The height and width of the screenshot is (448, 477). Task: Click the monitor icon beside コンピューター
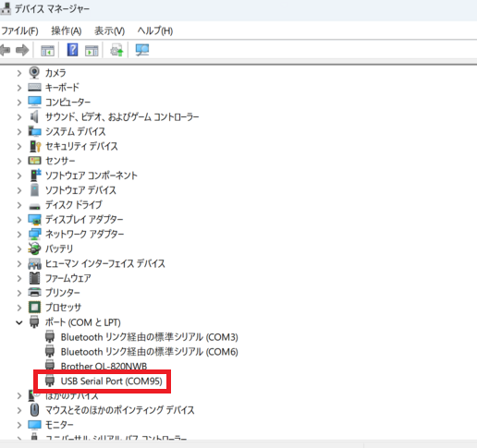pyautogui.click(x=34, y=102)
